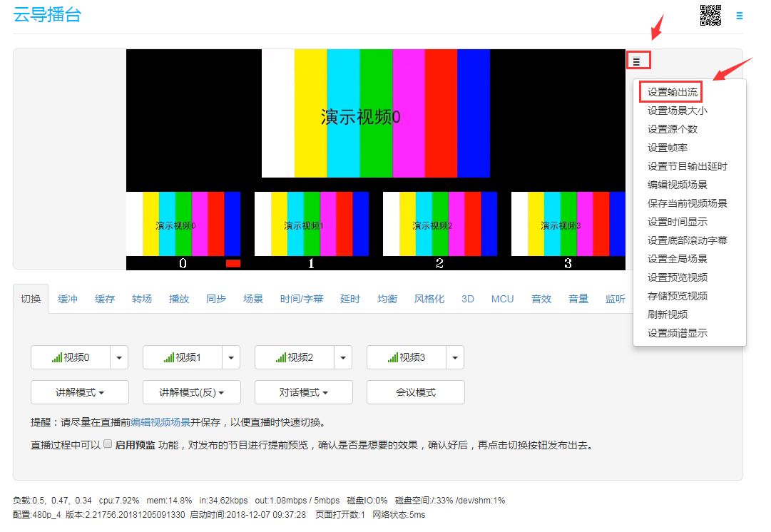Screen dimensions: 771x532
Task: Follow the 编辑视频场景 link in reminder
Action: pyautogui.click(x=160, y=422)
